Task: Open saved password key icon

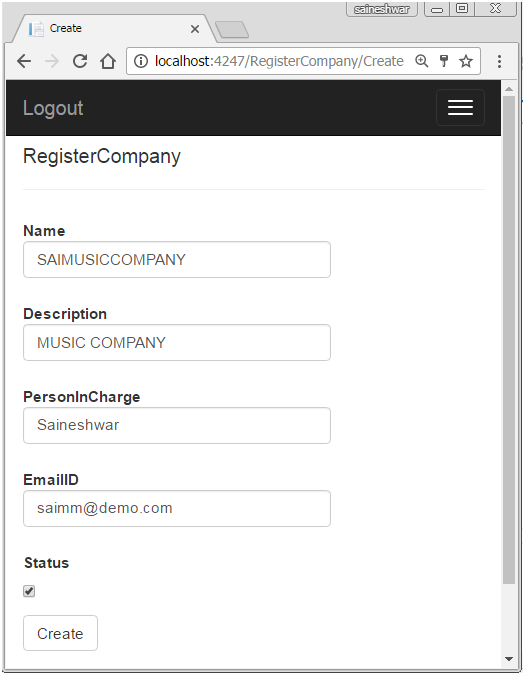Action: pyautogui.click(x=444, y=61)
